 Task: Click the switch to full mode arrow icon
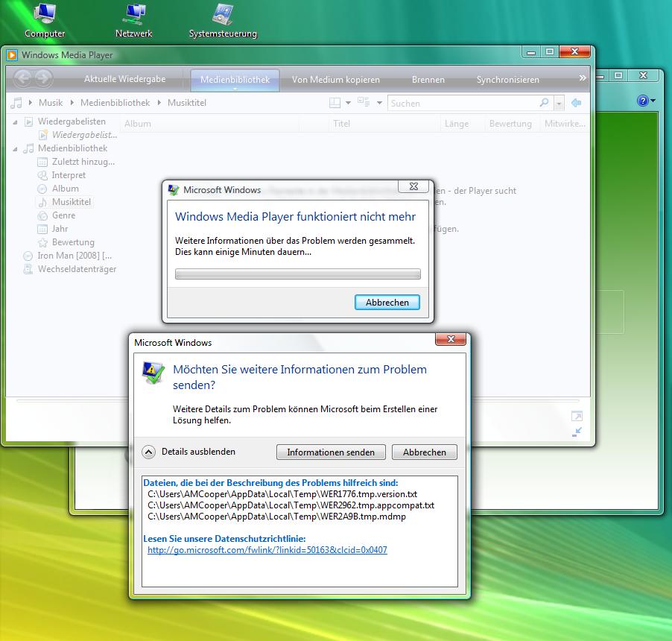click(x=577, y=416)
